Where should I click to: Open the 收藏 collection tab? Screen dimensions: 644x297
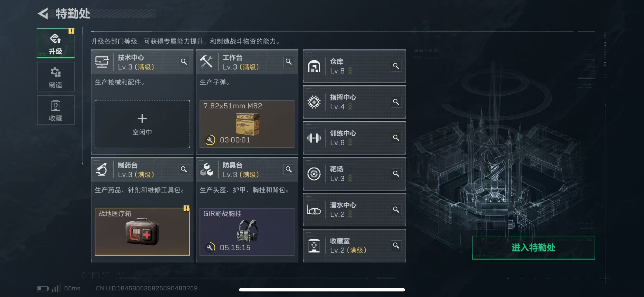pos(55,110)
